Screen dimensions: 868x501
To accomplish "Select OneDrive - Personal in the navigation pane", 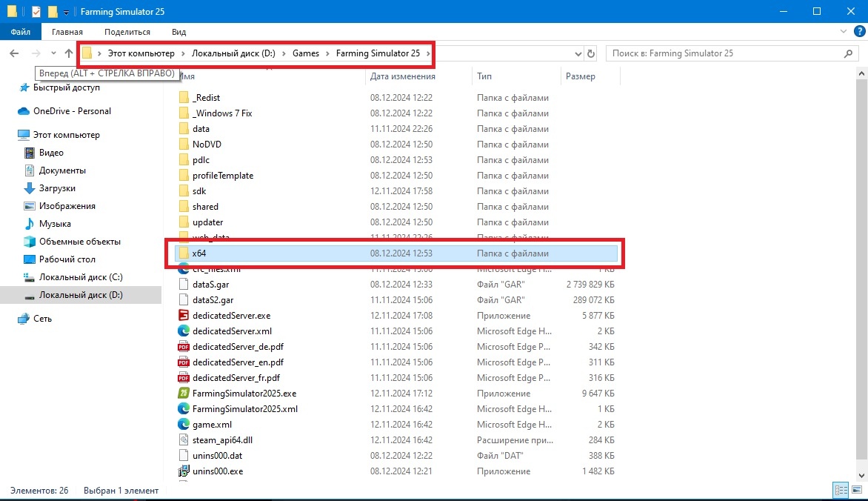I will 72,111.
